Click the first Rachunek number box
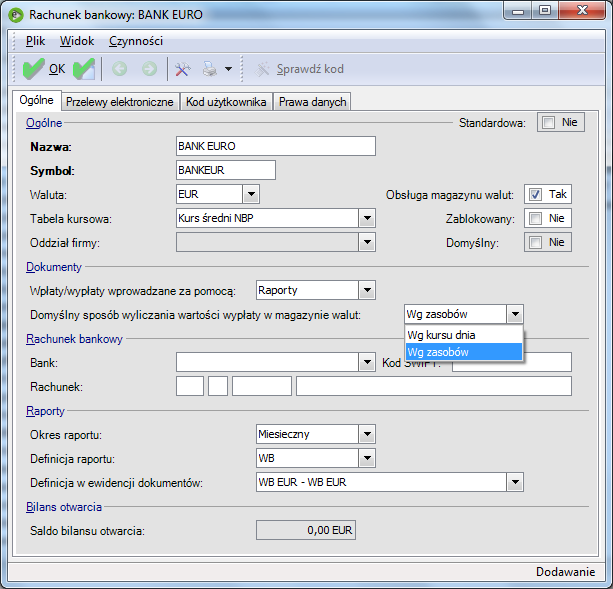This screenshot has height=589, width=613. pos(190,386)
